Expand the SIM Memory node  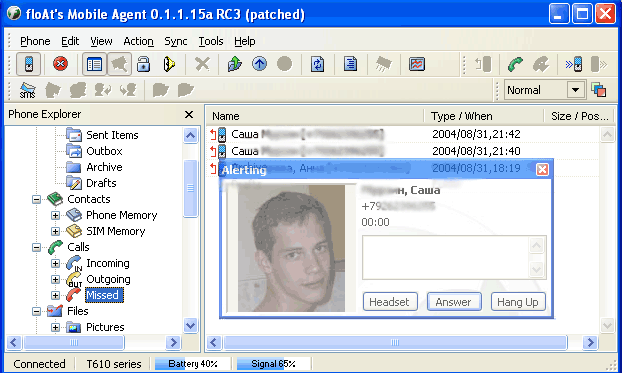coord(56,231)
